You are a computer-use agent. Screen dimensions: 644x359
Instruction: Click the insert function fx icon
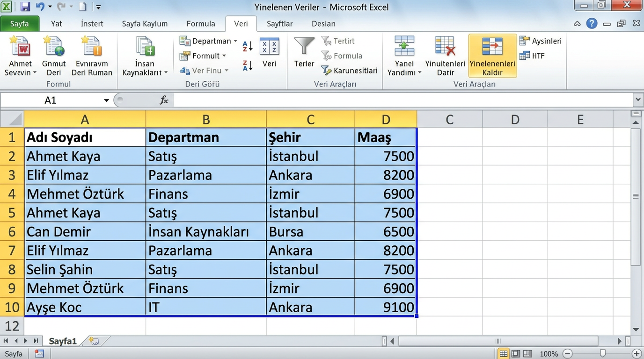click(164, 100)
